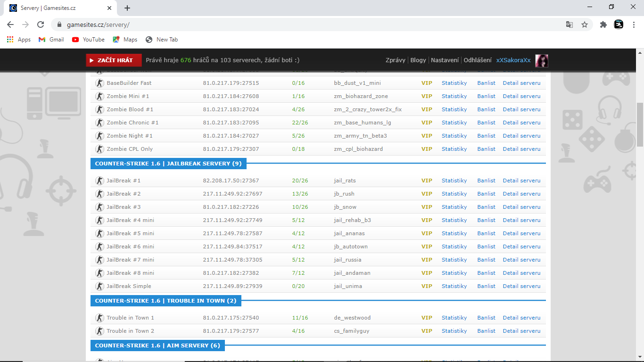Click the game icon next to Trouble in Town 2

[99, 331]
